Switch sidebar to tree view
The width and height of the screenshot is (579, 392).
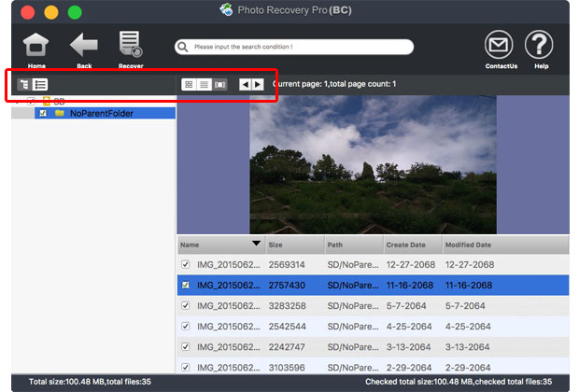pyautogui.click(x=24, y=85)
